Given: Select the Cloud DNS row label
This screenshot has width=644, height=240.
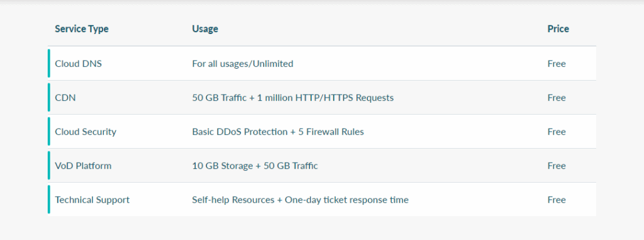Looking at the screenshot, I should pos(79,64).
